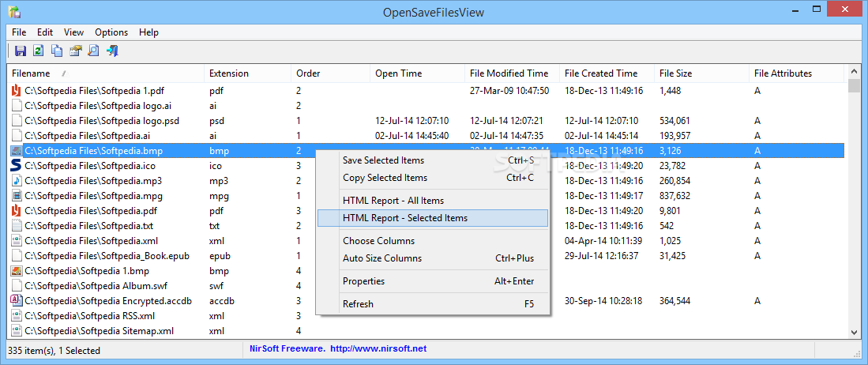Select row C:\Softpedia\Softpedia Encrypted.accdb
The width and height of the screenshot is (868, 365).
(x=426, y=301)
